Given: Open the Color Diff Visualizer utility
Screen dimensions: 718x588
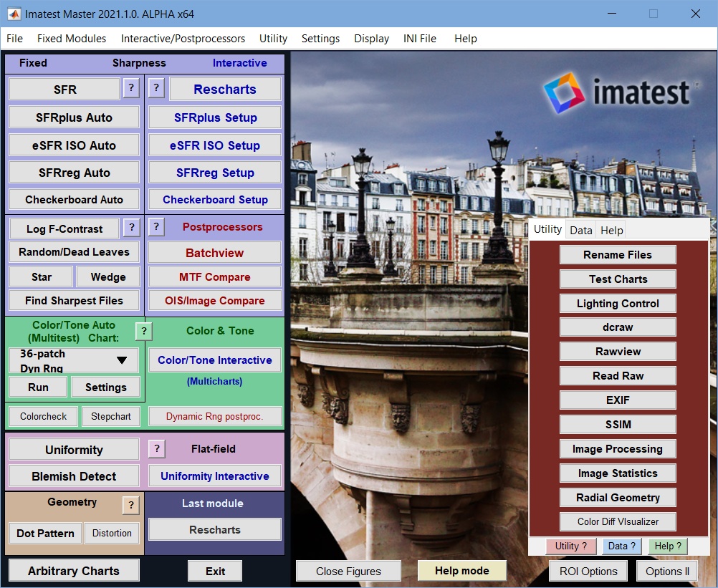Looking at the screenshot, I should [x=618, y=521].
